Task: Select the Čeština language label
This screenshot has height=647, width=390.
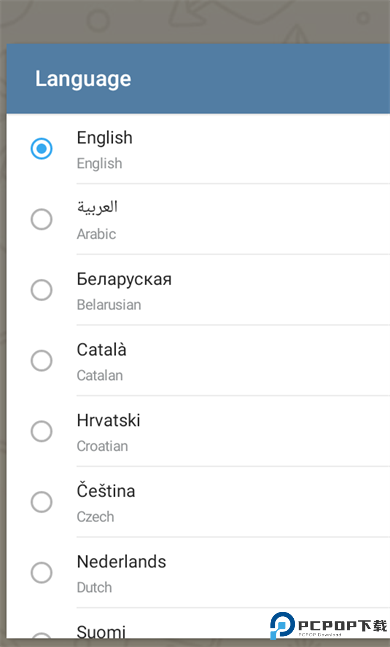Action: point(106,491)
